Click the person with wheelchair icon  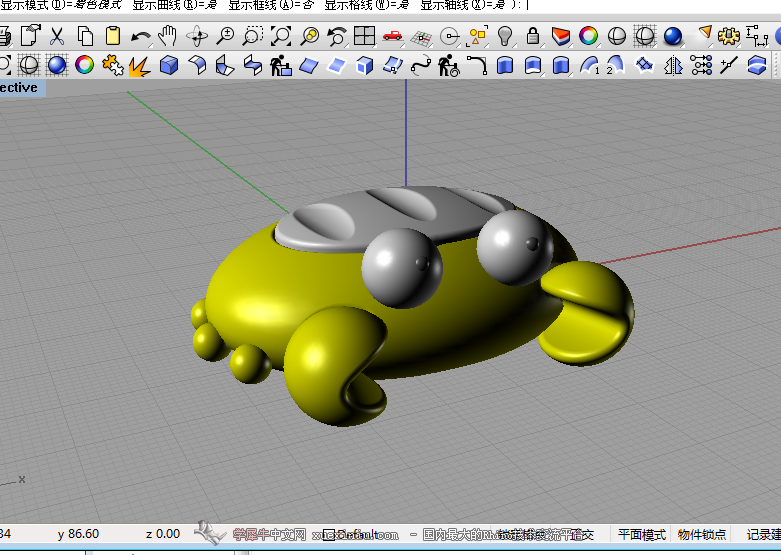[449, 65]
